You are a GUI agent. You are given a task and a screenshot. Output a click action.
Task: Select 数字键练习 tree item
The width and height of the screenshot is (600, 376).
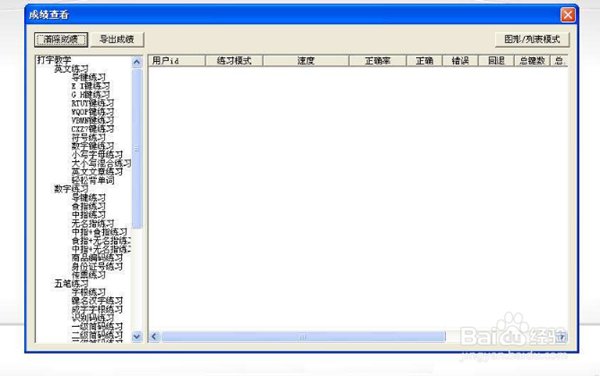[x=93, y=146]
